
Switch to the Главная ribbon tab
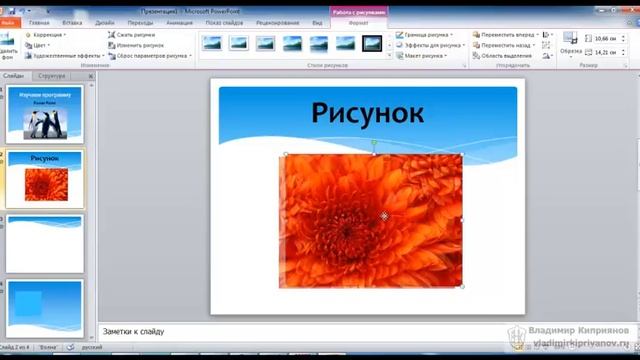[39, 23]
